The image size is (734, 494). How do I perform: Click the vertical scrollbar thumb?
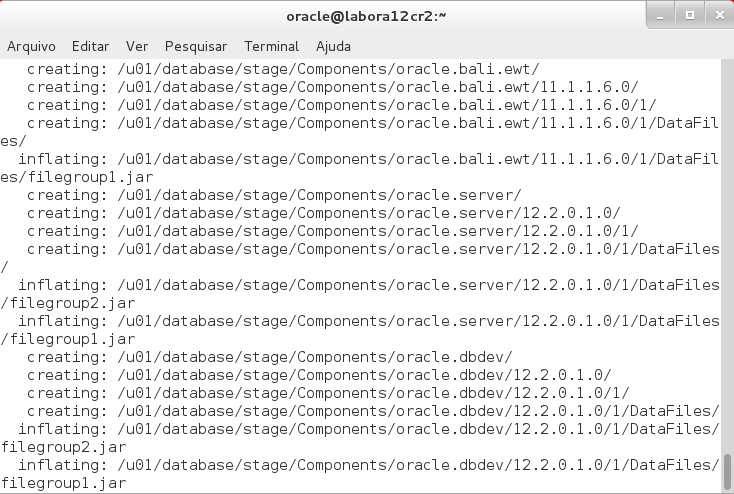(727, 468)
